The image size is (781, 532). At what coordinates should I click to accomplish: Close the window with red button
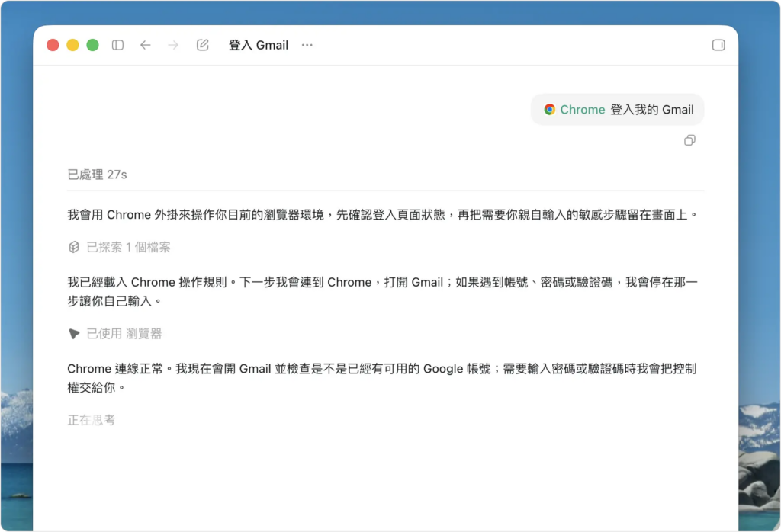(x=53, y=45)
